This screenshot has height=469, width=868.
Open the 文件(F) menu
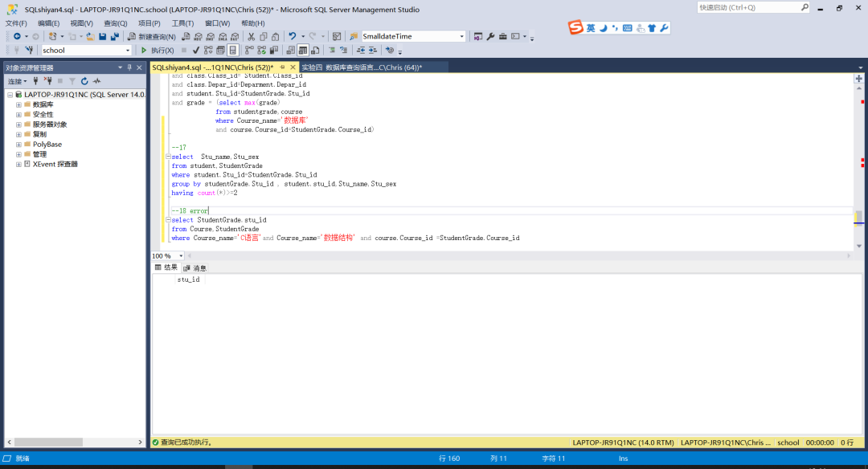[x=16, y=23]
